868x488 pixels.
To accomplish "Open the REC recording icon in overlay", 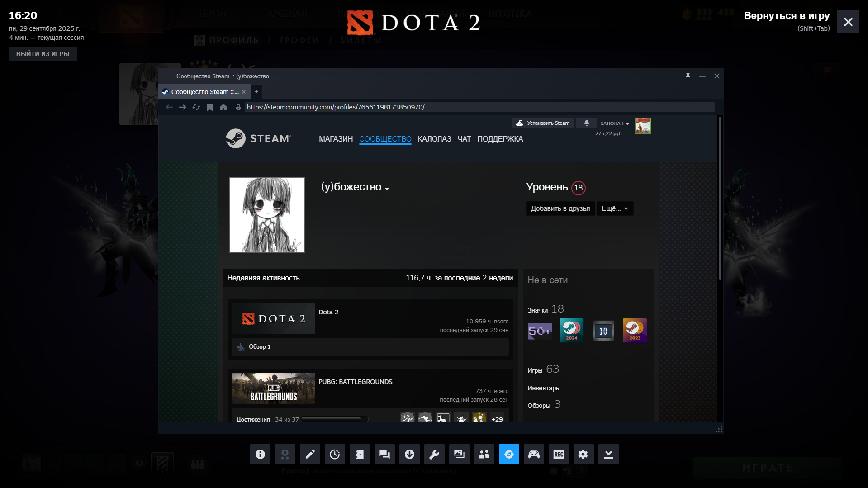I will 559,454.
